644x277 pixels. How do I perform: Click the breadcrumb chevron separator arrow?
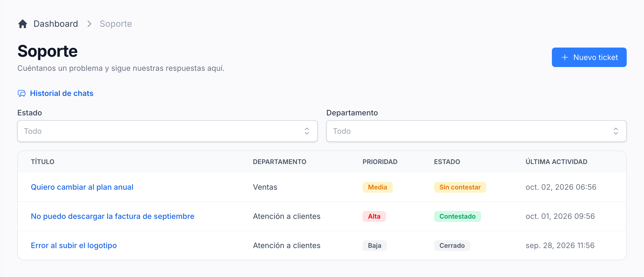point(89,24)
